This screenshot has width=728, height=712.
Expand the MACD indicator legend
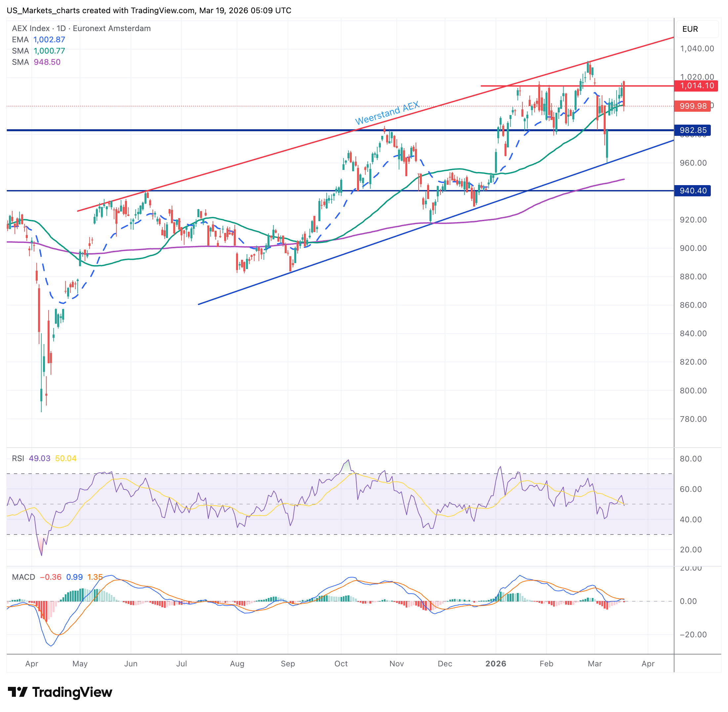tap(23, 577)
